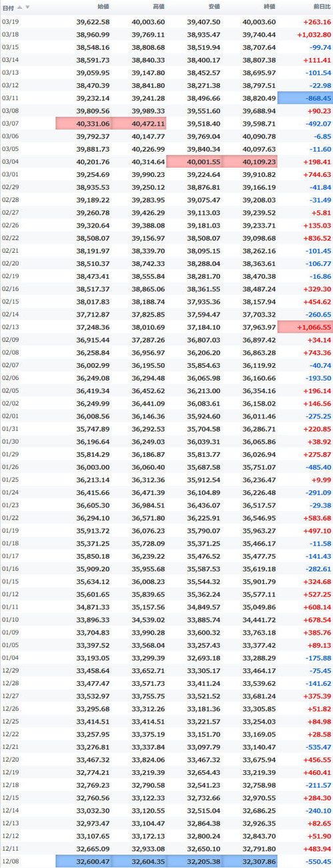
Task: Select the 01/29 closing value 36,026.94
Action: 259,454
